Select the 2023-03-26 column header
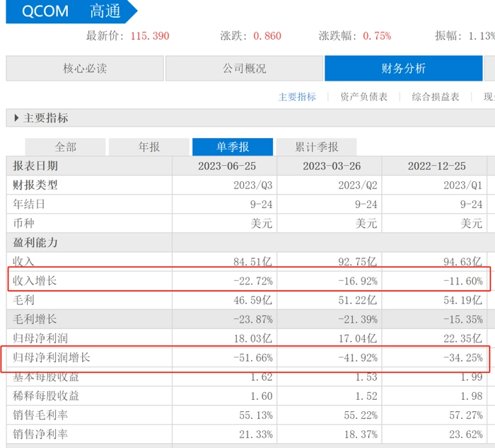Screen dimensions: 495x448 click(331, 166)
